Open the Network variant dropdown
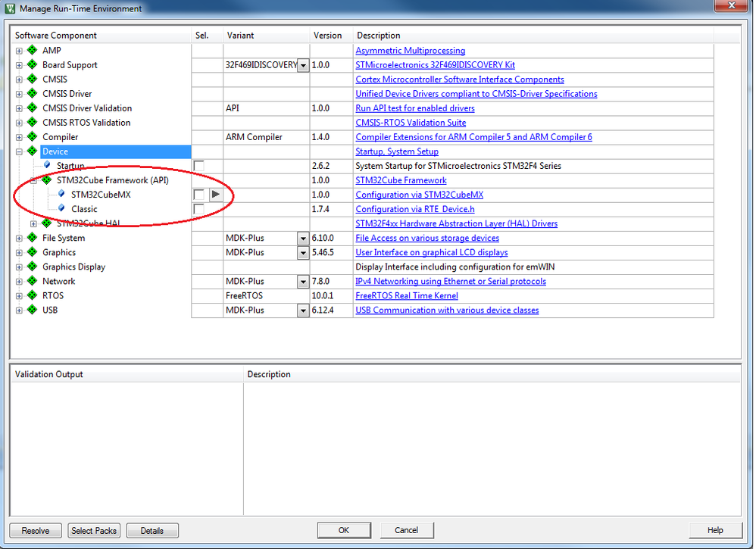756x549 pixels. point(303,282)
